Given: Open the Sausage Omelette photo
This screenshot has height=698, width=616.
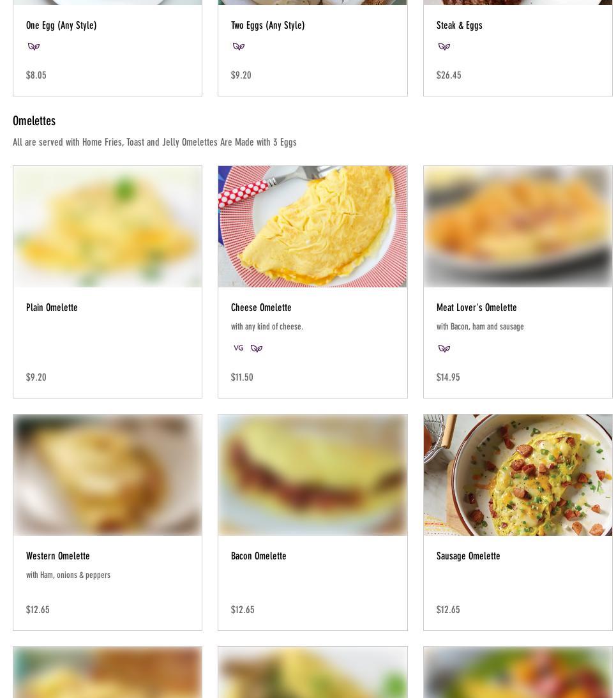Looking at the screenshot, I should pyautogui.click(x=518, y=475).
